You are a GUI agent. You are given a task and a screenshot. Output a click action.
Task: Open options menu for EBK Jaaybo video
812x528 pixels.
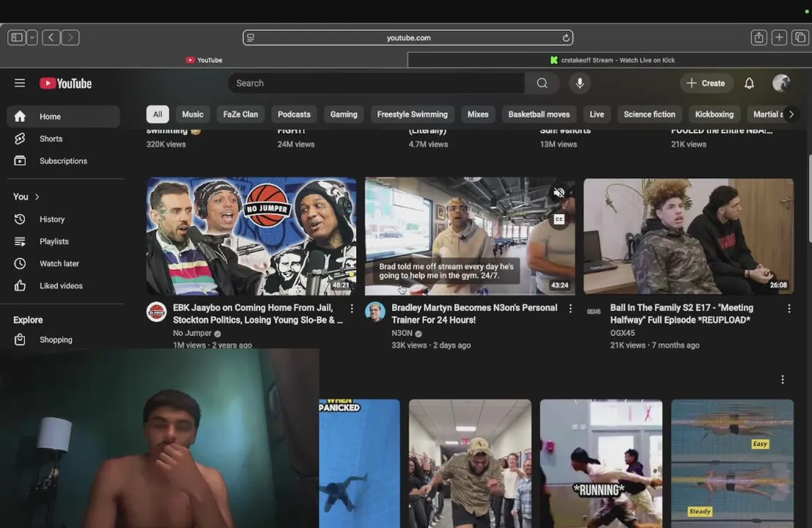point(352,309)
